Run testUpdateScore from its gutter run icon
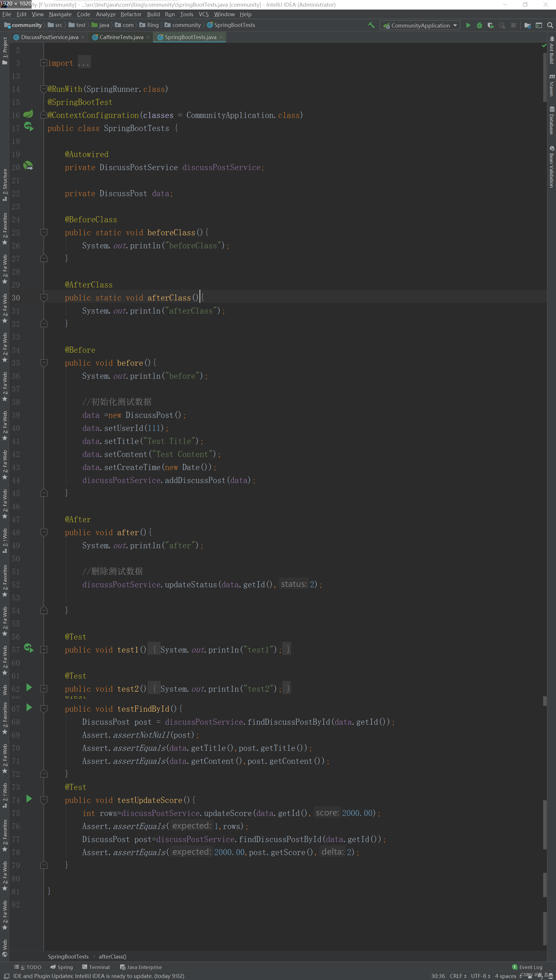This screenshot has width=556, height=980. [x=29, y=799]
